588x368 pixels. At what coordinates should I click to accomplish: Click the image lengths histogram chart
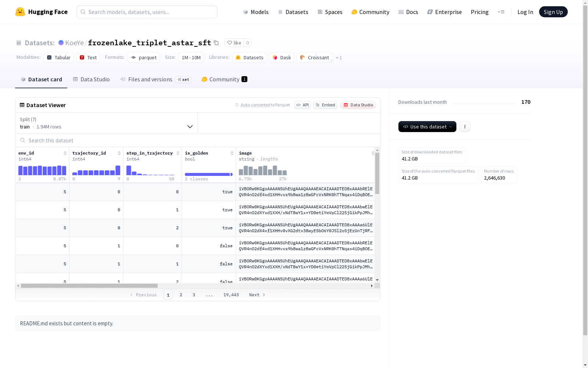tap(263, 170)
